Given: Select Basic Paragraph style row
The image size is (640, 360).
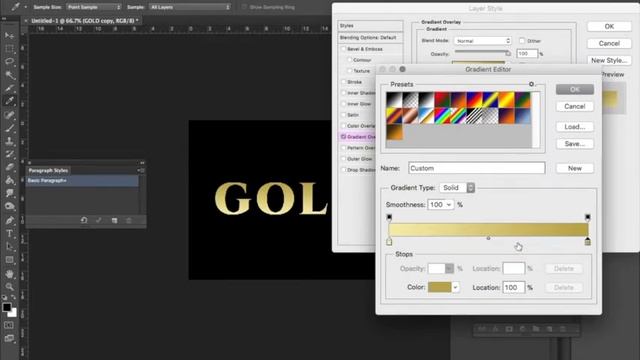Looking at the screenshot, I should (x=82, y=180).
